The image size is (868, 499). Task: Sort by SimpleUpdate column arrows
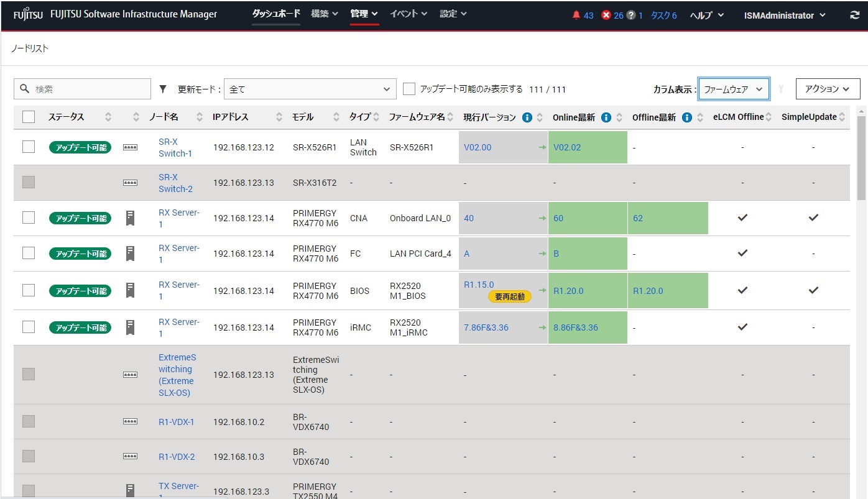[842, 117]
